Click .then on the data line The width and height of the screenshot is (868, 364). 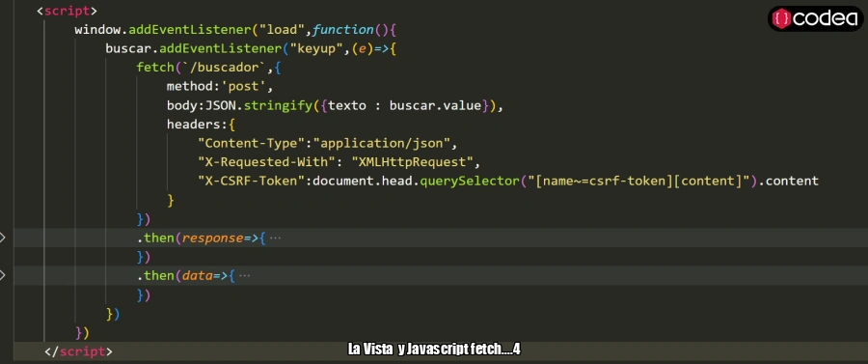tap(155, 275)
